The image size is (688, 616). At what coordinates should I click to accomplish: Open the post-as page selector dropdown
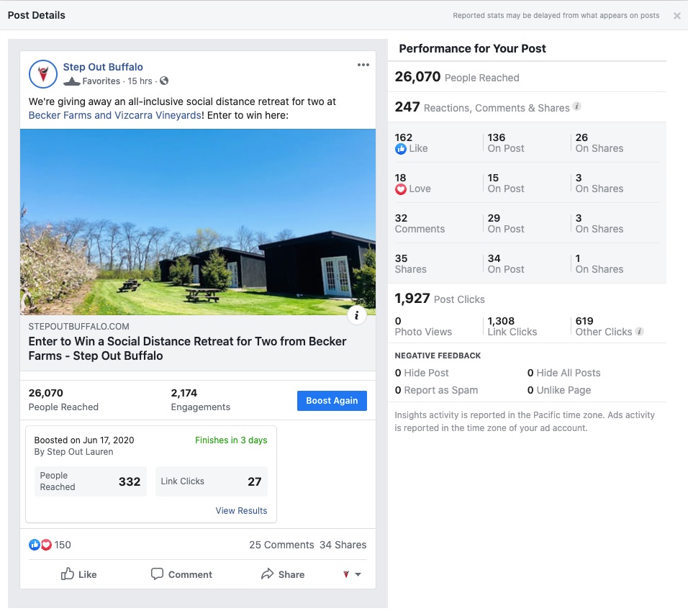pyautogui.click(x=352, y=574)
